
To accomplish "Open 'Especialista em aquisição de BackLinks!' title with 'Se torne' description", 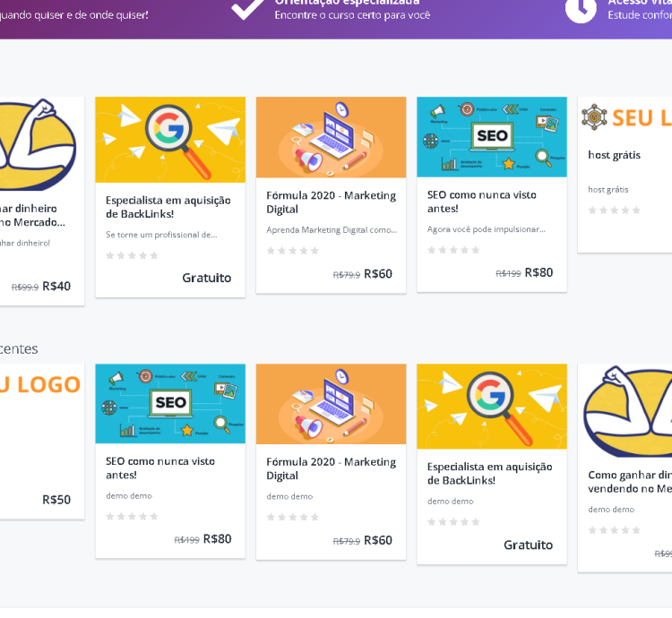I will [x=168, y=207].
